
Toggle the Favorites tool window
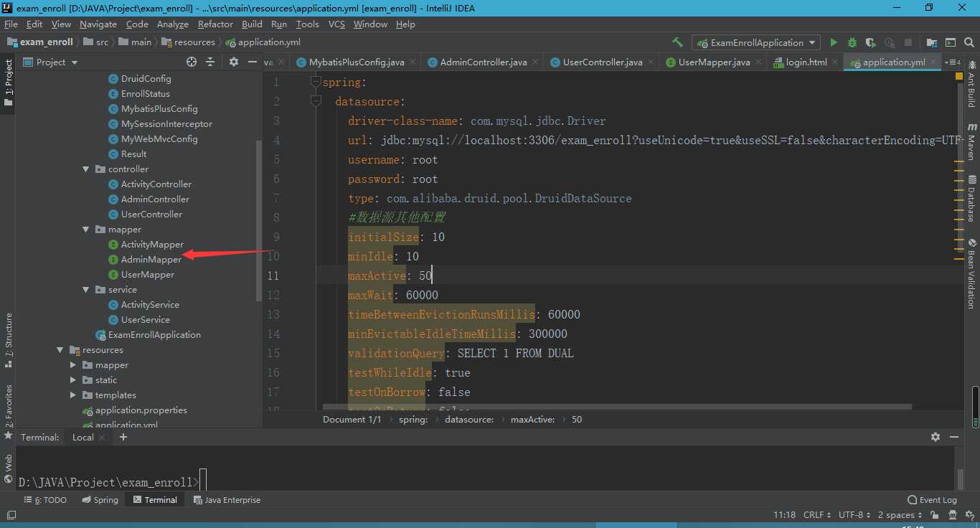[9, 411]
